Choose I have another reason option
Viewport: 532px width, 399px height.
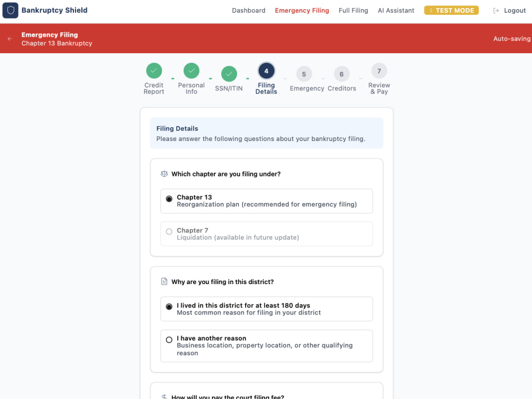coord(267,346)
